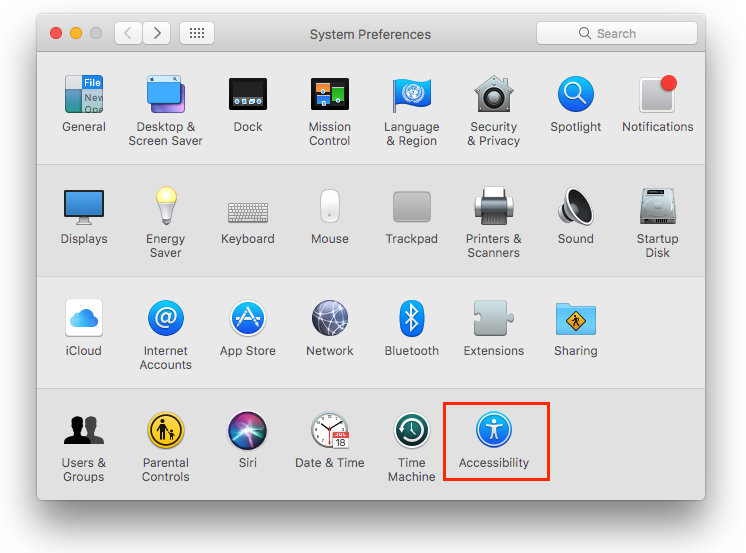Open iCloud preferences icon
746x553 pixels.
coord(84,318)
